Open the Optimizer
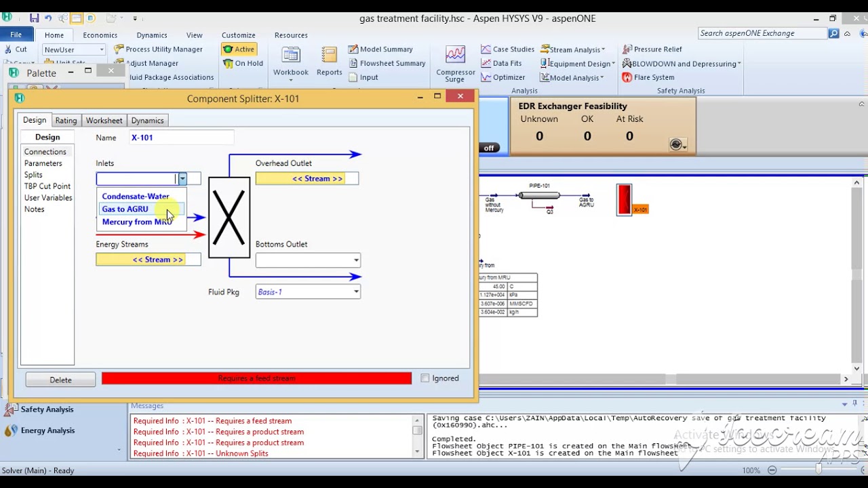Viewport: 868px width, 488px height. point(503,77)
